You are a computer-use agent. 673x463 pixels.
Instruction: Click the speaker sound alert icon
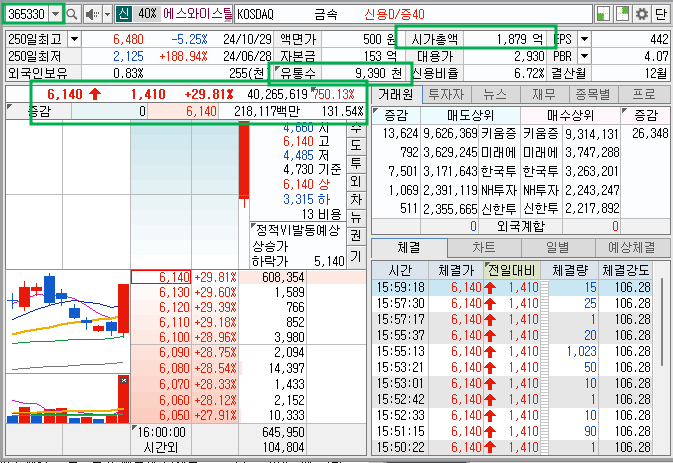92,14
